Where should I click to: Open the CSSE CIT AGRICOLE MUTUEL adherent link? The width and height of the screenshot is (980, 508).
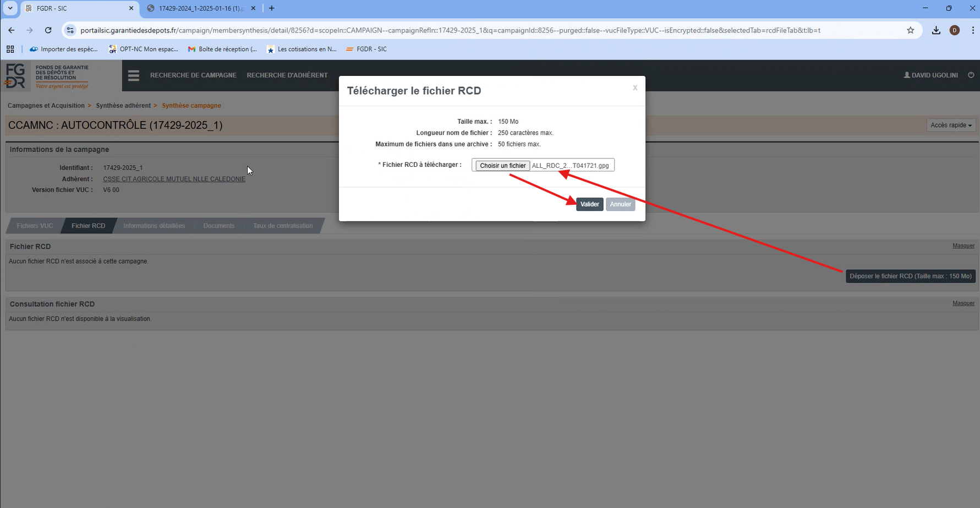pyautogui.click(x=174, y=179)
